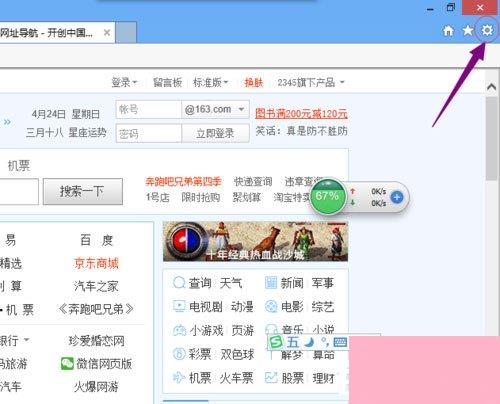The height and width of the screenshot is (404, 500).
Task: Close the 网址导航 browser tab
Action: coord(107,33)
